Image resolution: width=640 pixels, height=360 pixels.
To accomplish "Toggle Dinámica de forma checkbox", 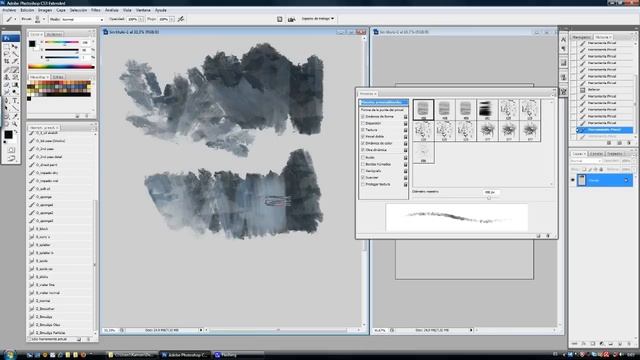I will 363,117.
